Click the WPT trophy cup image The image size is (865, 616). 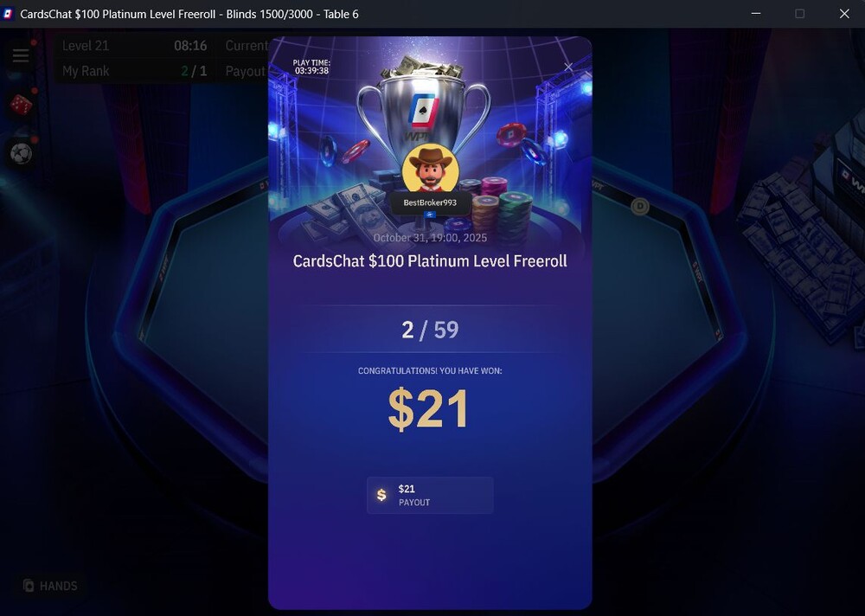(x=423, y=109)
